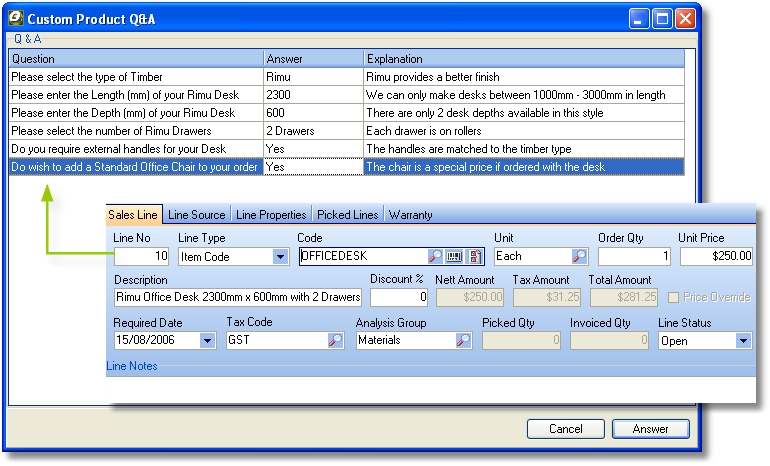The width and height of the screenshot is (770, 466).
Task: Click the barcode icon next to the Code field
Action: click(454, 256)
